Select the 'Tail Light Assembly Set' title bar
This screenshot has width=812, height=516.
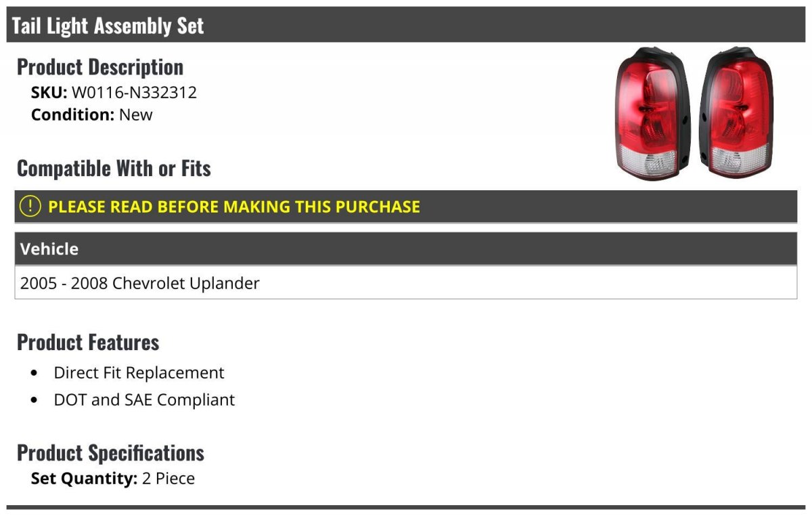pyautogui.click(x=108, y=26)
